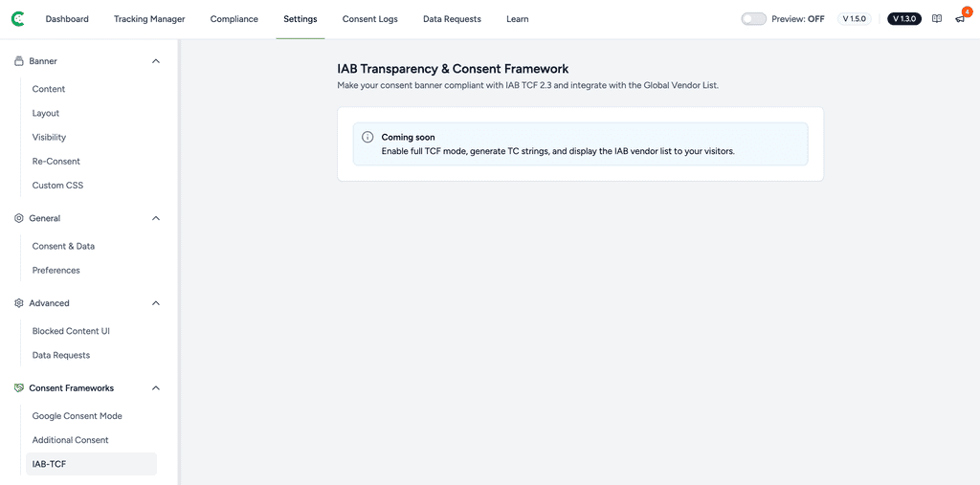Select the IAB-TCF sidebar item
980x485 pixels.
pos(91,464)
